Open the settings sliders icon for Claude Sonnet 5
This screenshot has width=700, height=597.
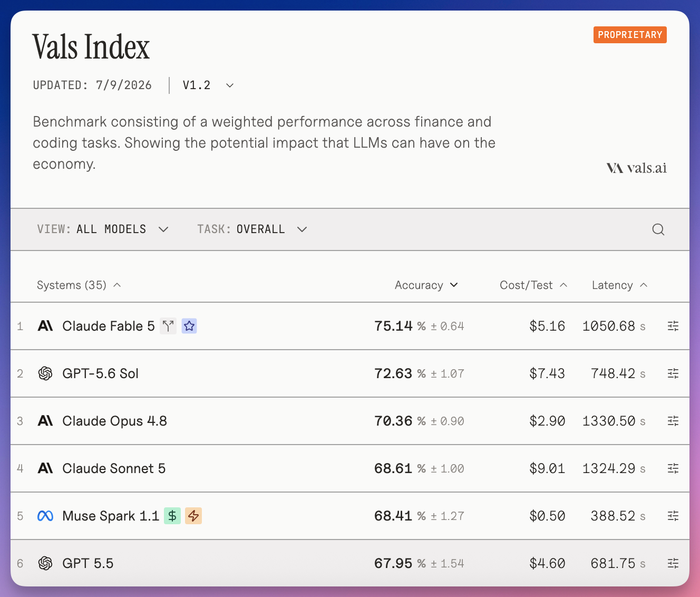(x=673, y=468)
